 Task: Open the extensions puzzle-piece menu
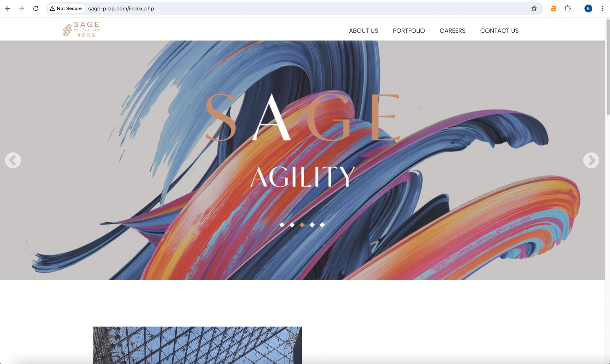[568, 8]
